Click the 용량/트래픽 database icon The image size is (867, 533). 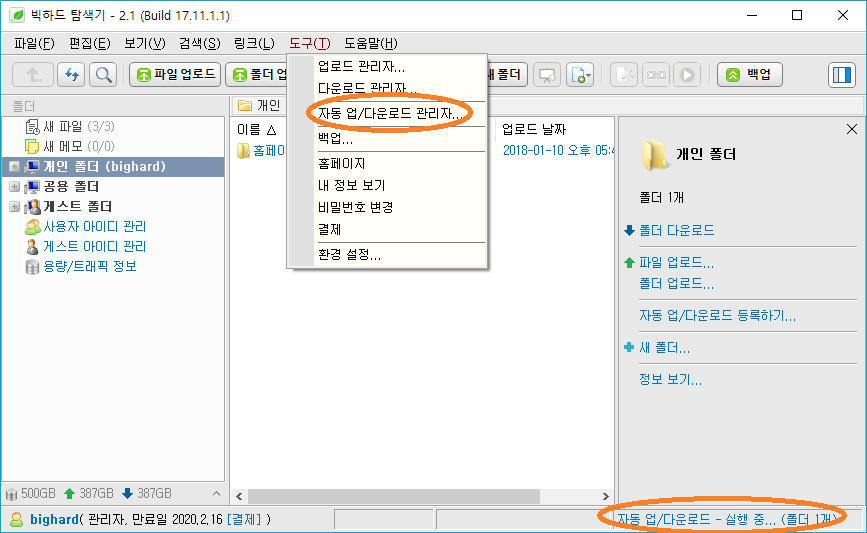[x=33, y=267]
